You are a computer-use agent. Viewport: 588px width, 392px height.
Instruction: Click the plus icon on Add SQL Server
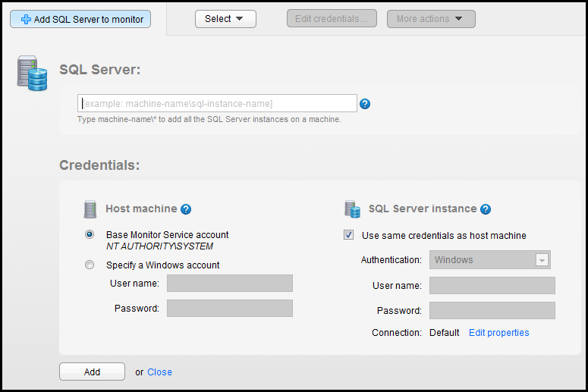(26, 19)
